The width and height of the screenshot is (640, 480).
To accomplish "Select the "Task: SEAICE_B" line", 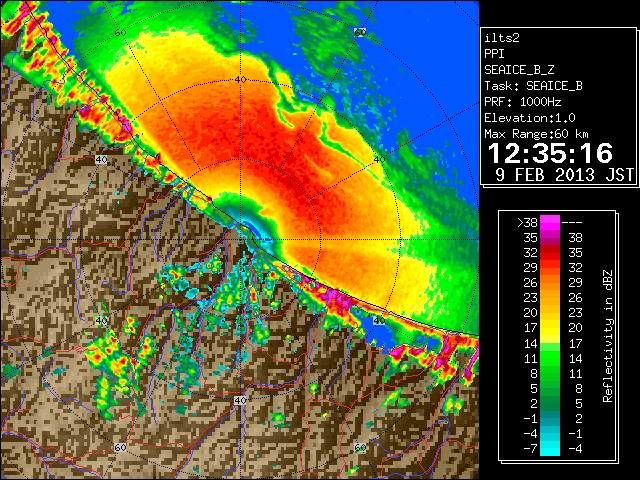I will tap(533, 86).
